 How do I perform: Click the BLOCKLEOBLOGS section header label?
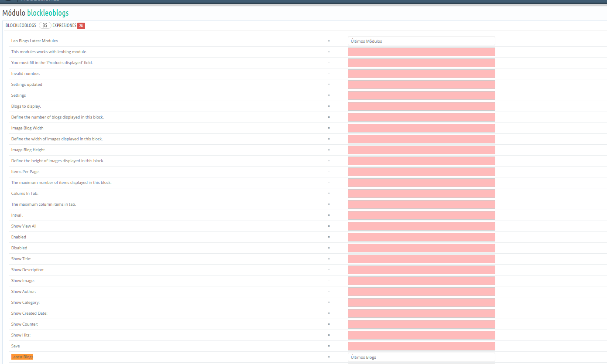21,26
